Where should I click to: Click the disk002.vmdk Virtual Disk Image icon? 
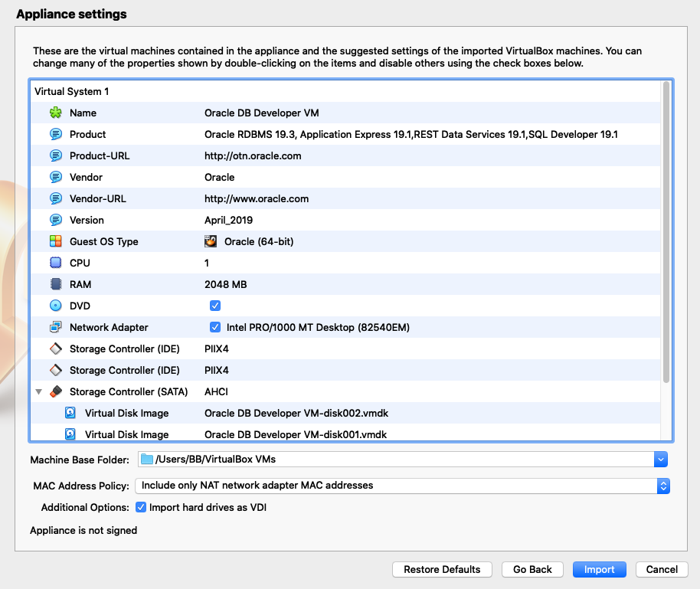(x=70, y=413)
